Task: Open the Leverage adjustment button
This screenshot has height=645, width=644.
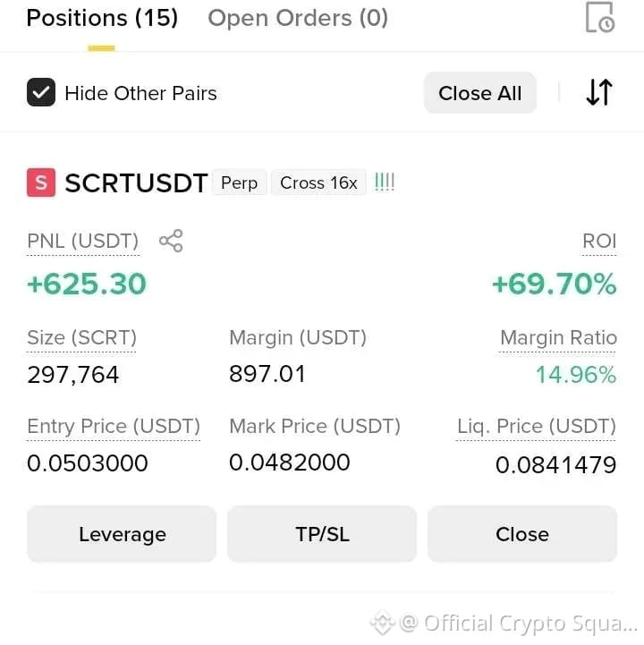Action: coord(122,534)
